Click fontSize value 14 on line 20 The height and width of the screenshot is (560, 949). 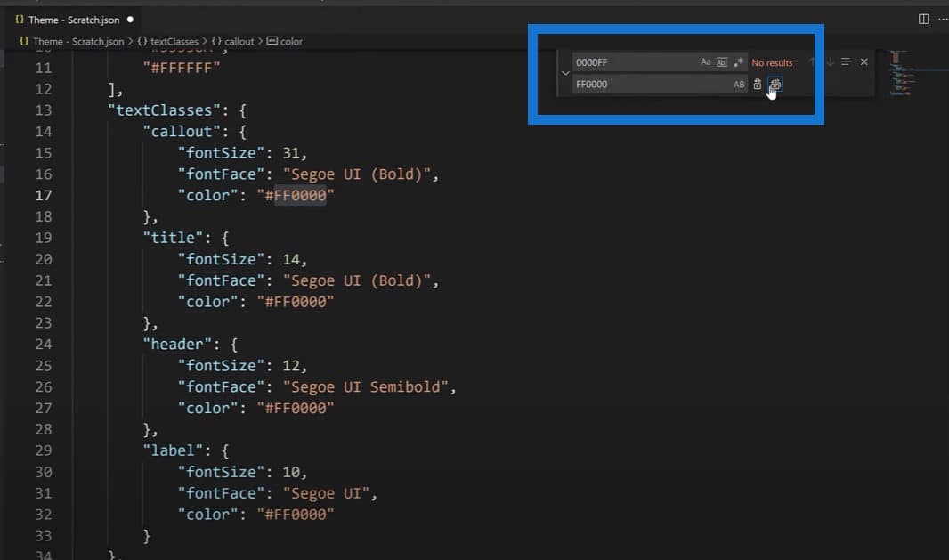coord(290,259)
